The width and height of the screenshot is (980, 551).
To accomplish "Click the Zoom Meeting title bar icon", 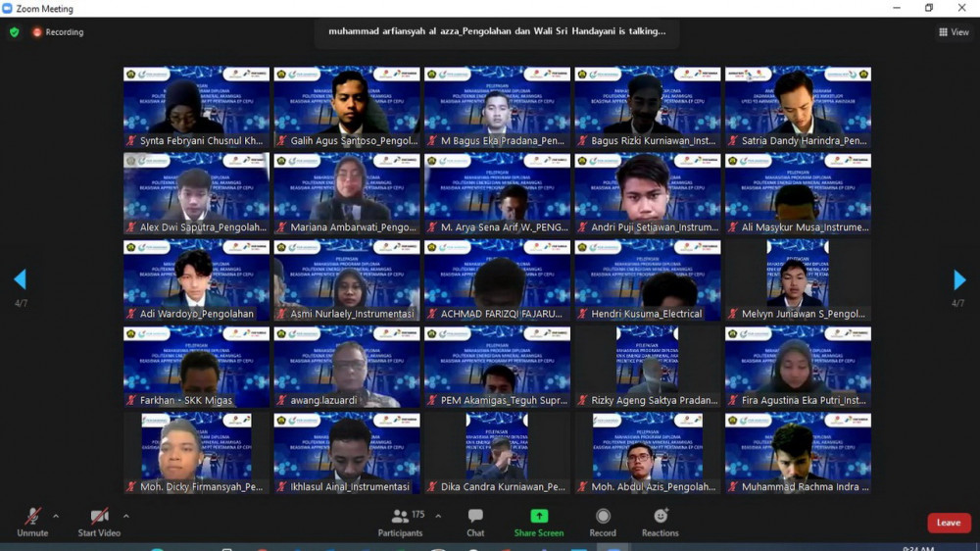I will coord(8,9).
